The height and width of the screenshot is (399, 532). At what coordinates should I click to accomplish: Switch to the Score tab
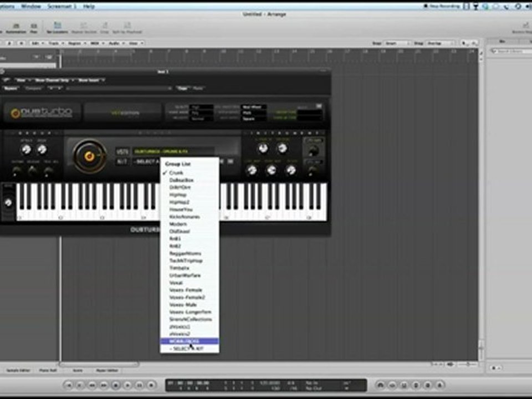(78, 371)
